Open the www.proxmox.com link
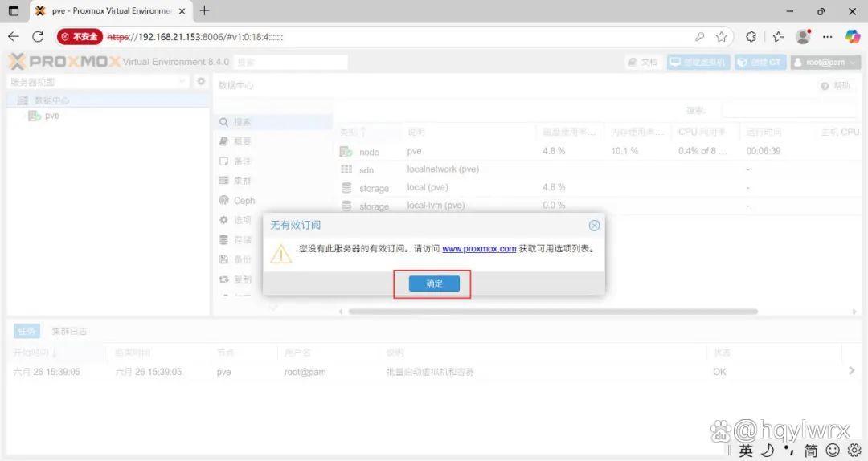Viewport: 868px width, 461px height. click(479, 248)
